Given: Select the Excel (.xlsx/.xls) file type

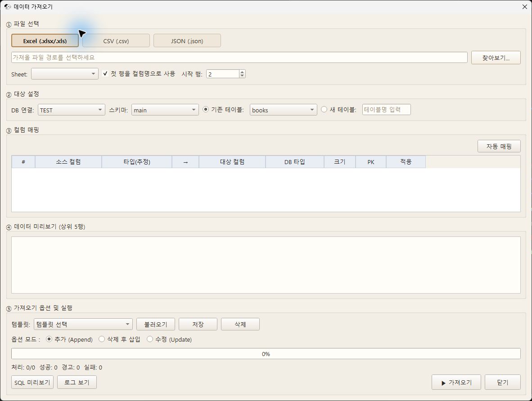Looking at the screenshot, I should pyautogui.click(x=45, y=40).
